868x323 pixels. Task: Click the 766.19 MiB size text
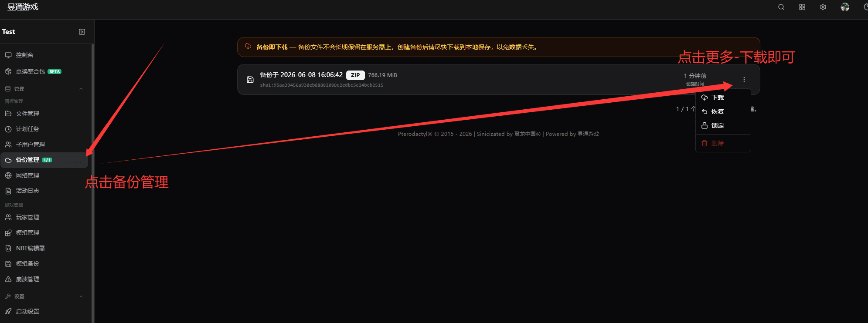[382, 75]
